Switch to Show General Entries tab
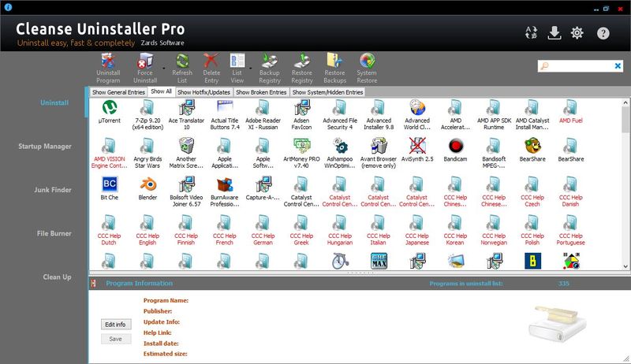This screenshot has height=364, width=631. (118, 92)
